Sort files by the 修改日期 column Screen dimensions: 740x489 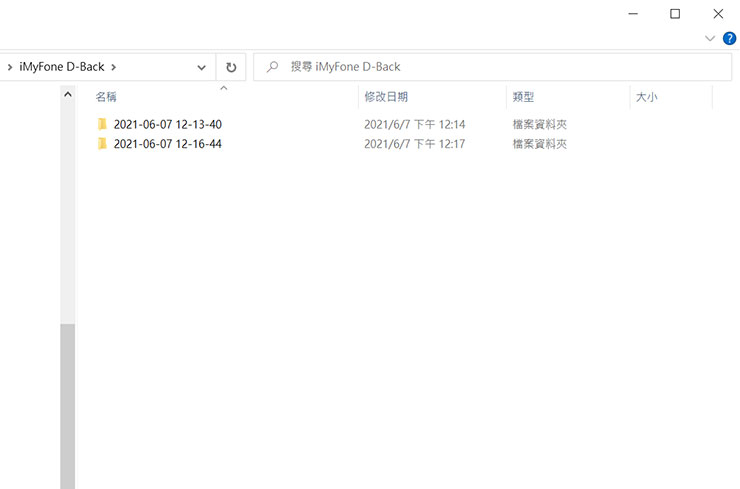coord(386,97)
